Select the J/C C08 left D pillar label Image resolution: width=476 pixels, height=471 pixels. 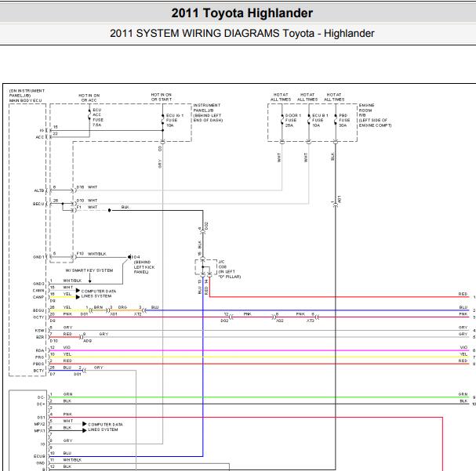point(230,269)
